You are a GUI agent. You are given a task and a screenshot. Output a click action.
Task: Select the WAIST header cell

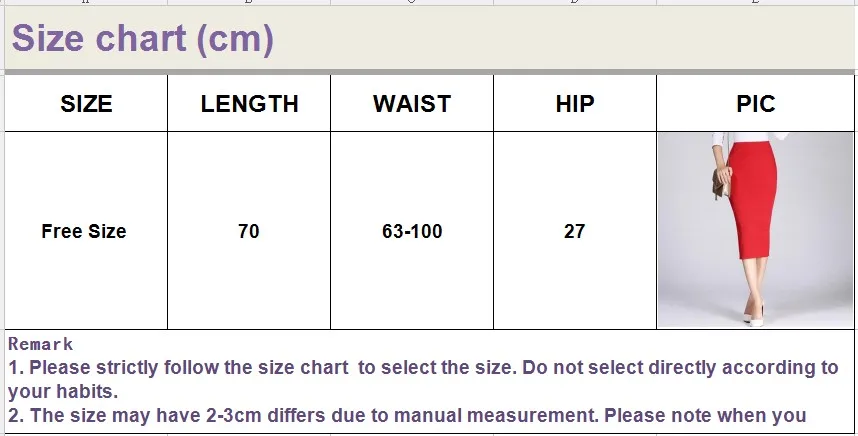412,103
